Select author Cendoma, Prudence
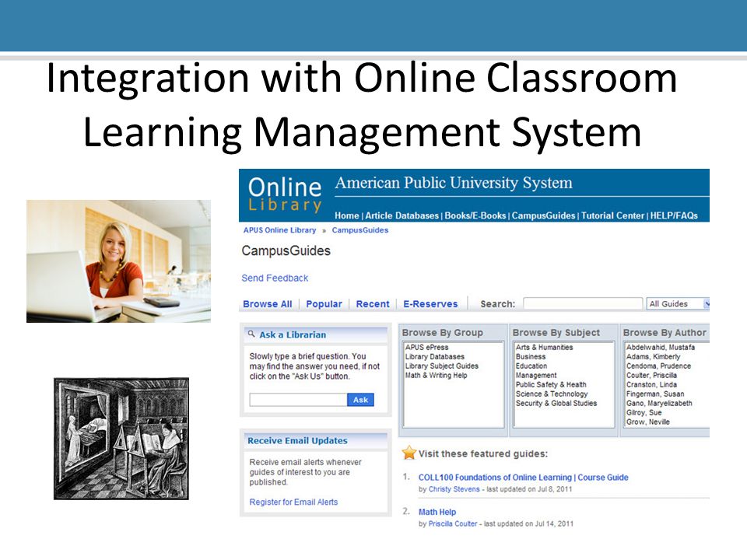Viewport: 747px width, 560px height. [x=658, y=366]
